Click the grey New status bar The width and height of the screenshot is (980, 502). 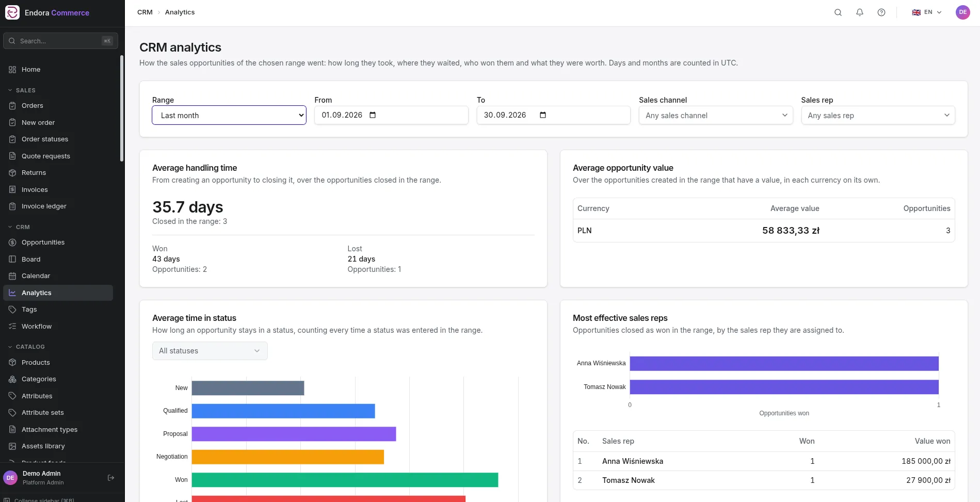pos(248,388)
